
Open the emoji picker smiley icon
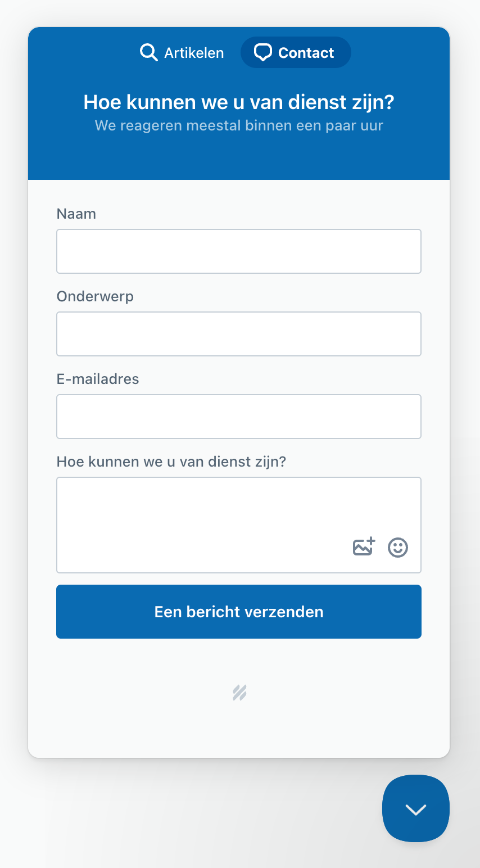point(398,548)
